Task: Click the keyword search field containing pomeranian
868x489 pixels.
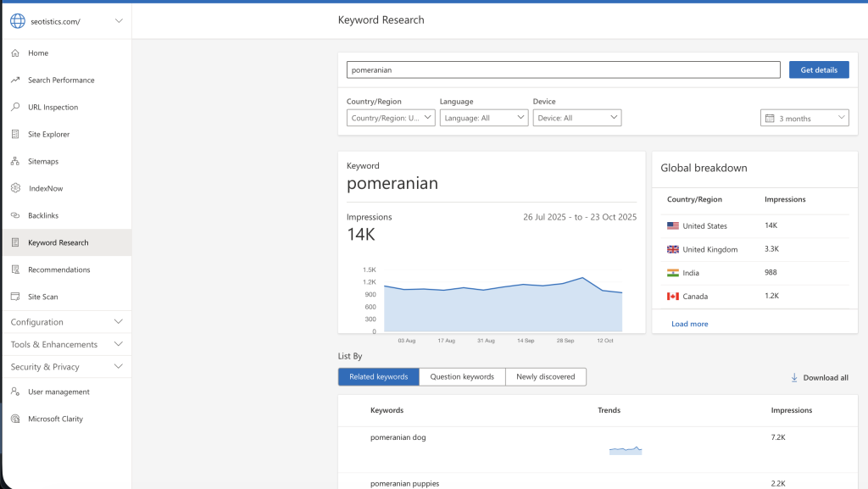Action: 563,69
